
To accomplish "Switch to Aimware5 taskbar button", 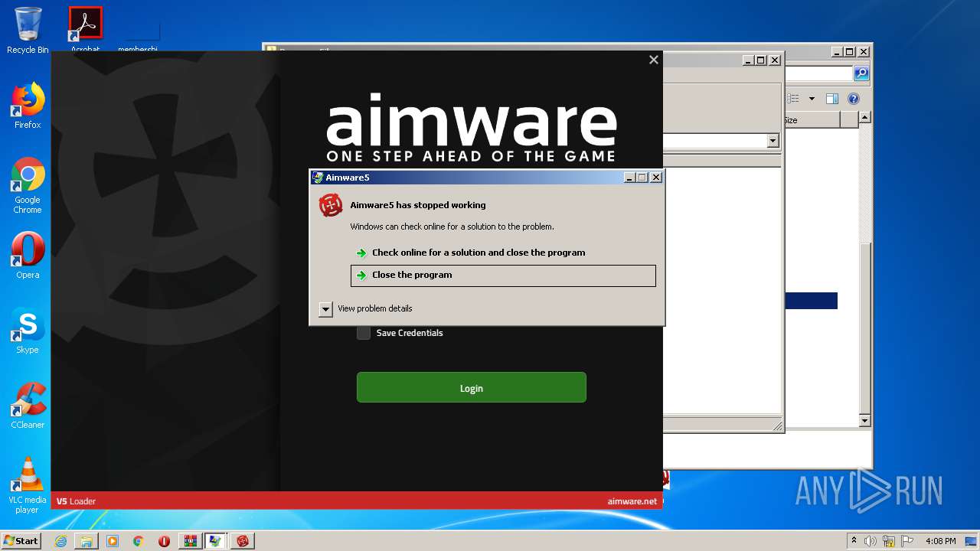I will [243, 541].
